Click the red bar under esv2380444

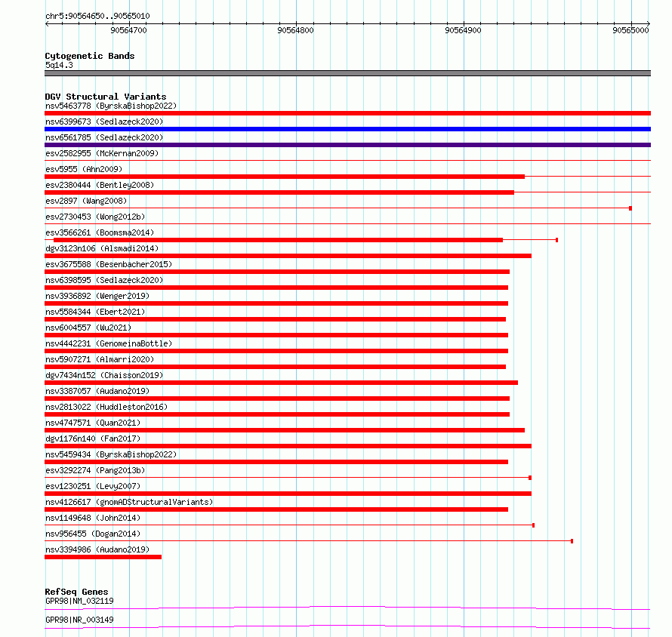[279, 192]
